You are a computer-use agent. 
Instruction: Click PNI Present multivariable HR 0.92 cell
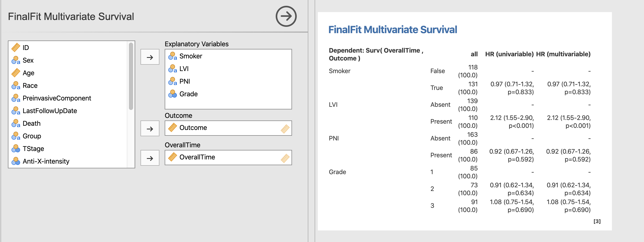tap(568, 155)
